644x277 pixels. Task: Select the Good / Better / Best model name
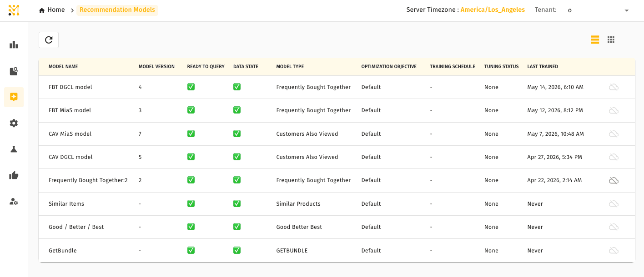[x=76, y=227]
